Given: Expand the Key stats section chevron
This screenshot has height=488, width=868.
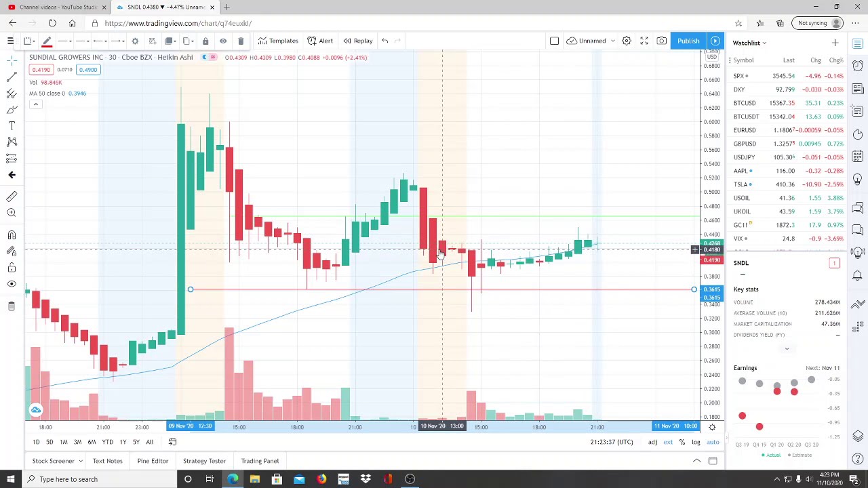Looking at the screenshot, I should click(787, 348).
